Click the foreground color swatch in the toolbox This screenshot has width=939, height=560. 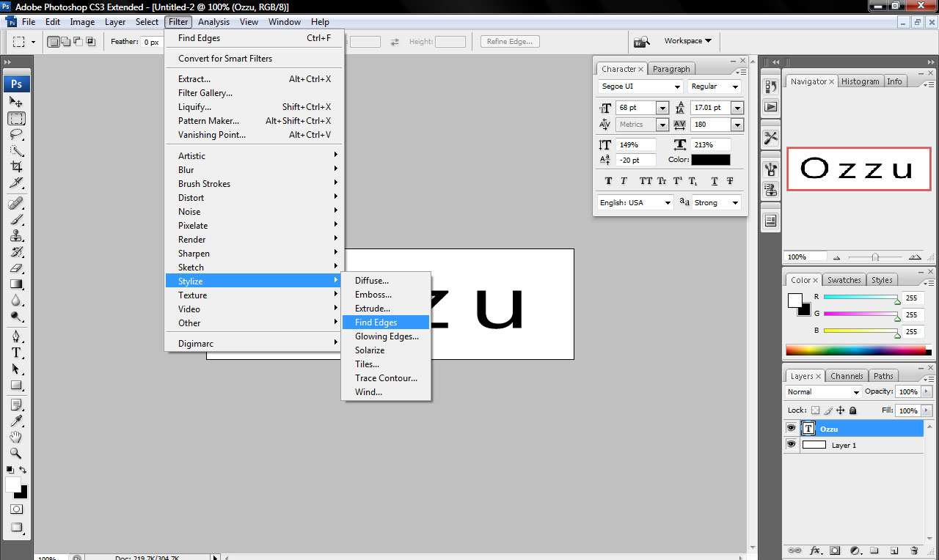point(13,485)
